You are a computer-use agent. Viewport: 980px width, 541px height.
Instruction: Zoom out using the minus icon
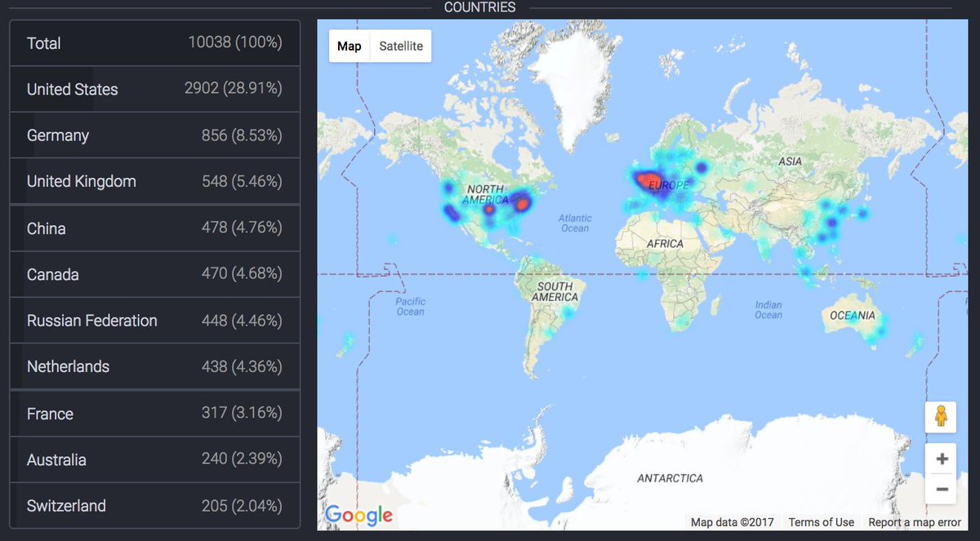[x=941, y=489]
